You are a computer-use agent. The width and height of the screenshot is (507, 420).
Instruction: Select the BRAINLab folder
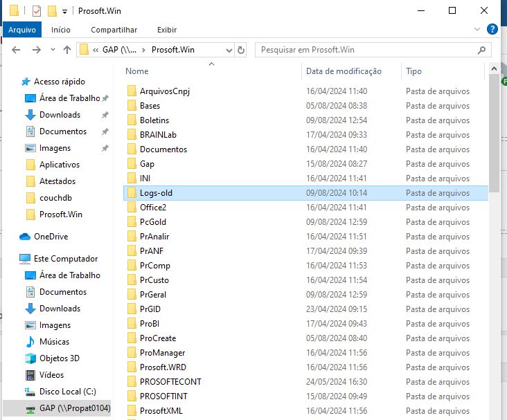point(158,135)
